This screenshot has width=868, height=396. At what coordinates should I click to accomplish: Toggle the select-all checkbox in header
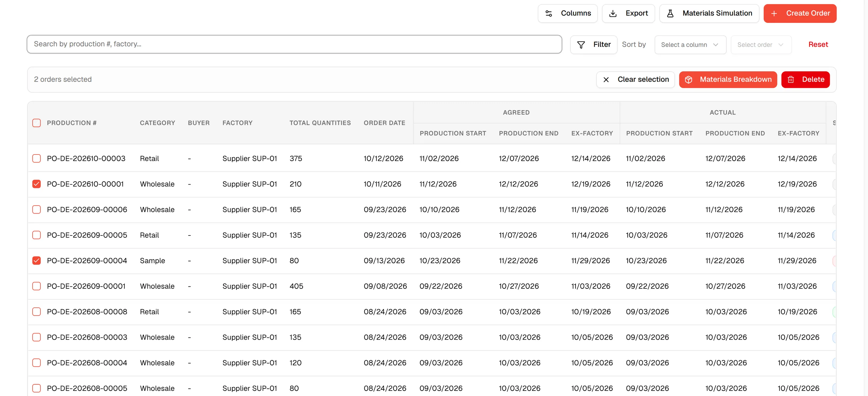point(36,123)
